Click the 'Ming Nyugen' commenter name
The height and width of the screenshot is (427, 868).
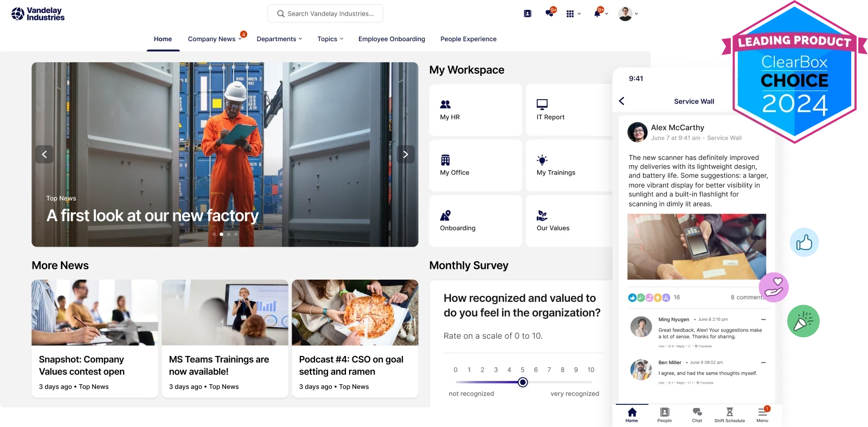point(674,320)
